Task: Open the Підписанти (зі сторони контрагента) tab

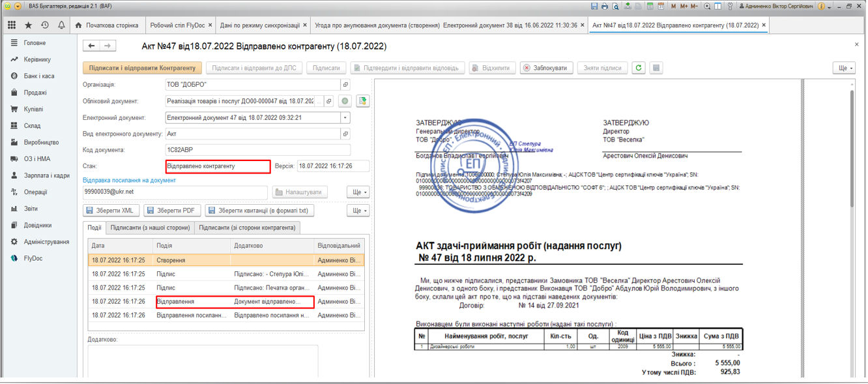Action: pos(247,228)
